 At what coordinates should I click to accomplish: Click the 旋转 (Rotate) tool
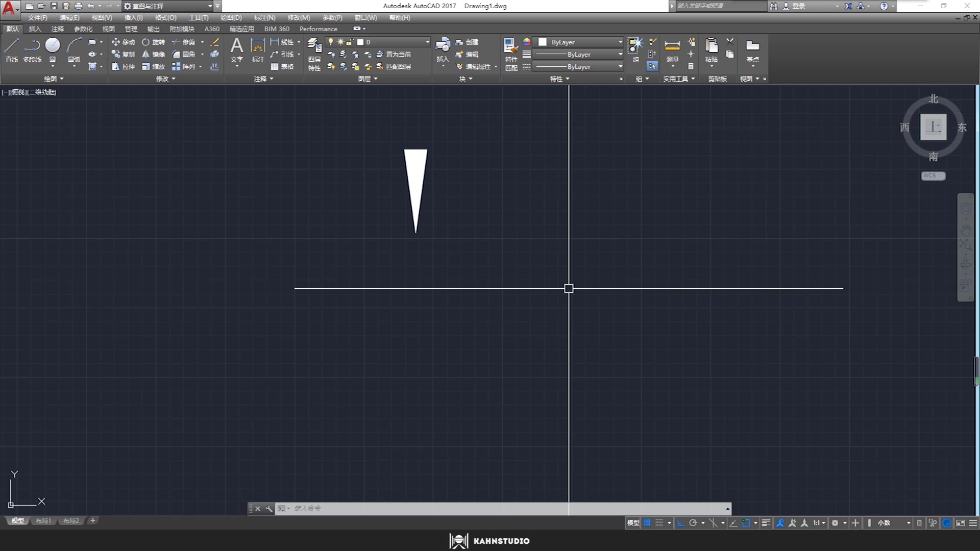coord(153,42)
